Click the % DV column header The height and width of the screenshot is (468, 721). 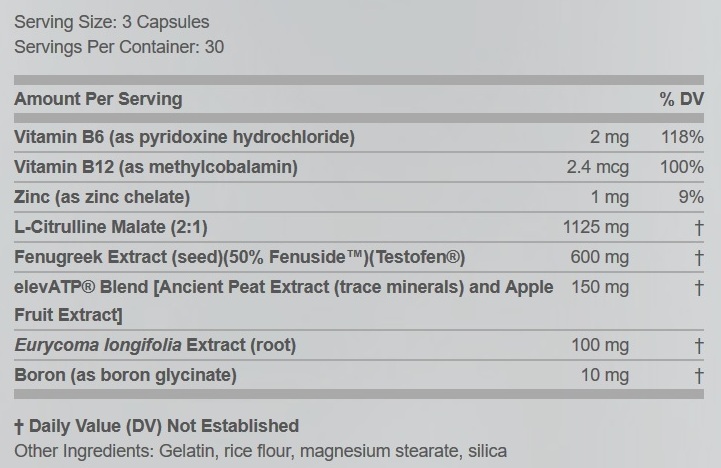click(681, 99)
